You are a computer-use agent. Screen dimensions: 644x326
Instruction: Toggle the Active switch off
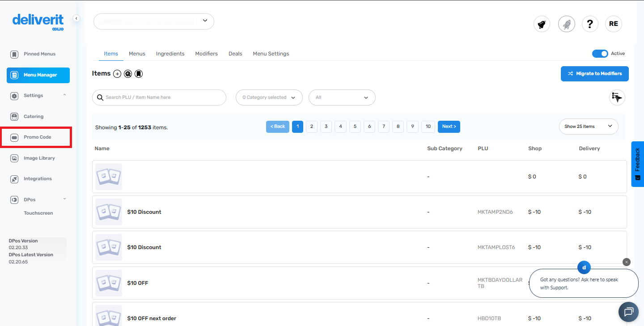click(x=600, y=53)
